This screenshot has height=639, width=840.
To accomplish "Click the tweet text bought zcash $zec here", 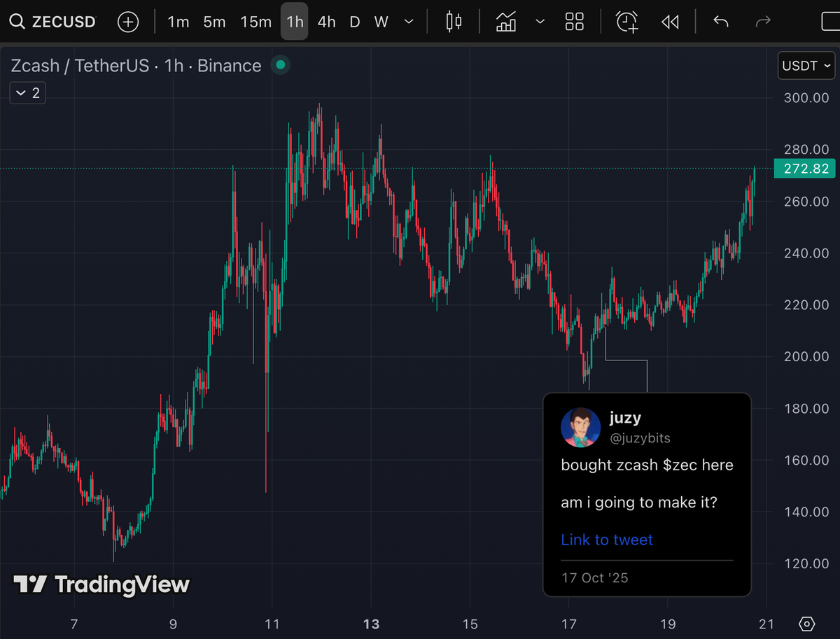I will [x=647, y=465].
